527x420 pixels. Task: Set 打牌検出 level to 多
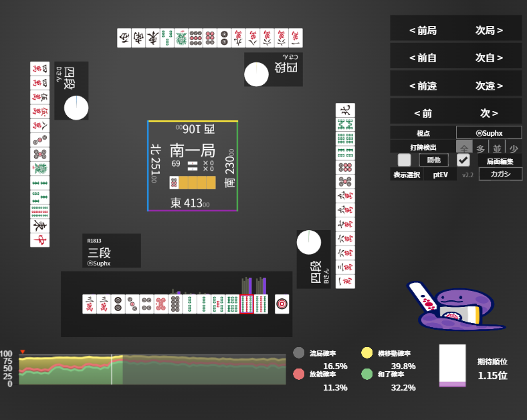(x=481, y=148)
